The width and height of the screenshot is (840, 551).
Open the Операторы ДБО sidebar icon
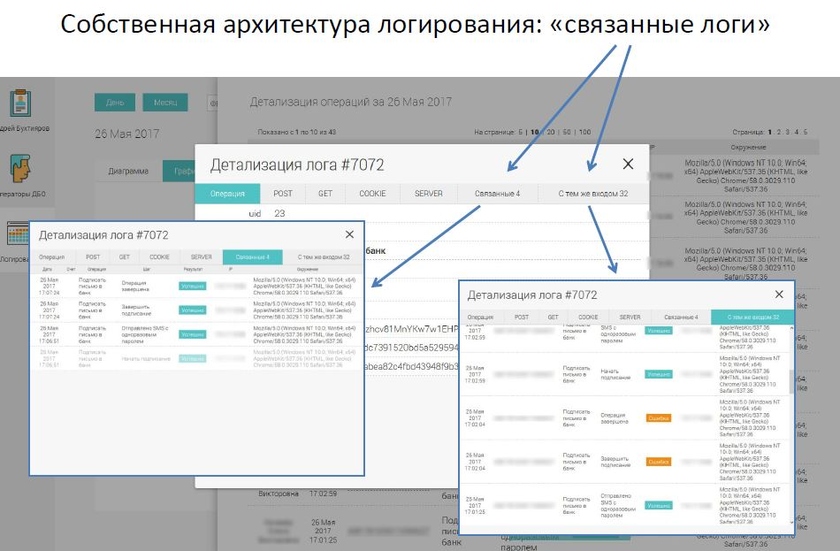19,168
